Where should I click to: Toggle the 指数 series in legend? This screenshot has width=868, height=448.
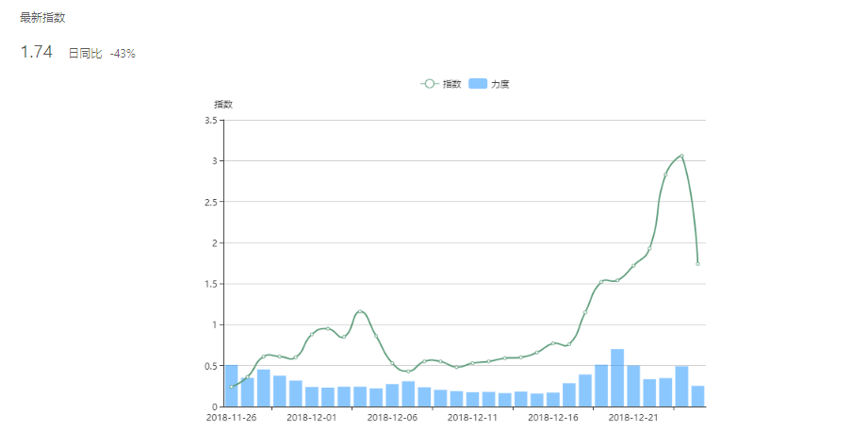coord(451,84)
